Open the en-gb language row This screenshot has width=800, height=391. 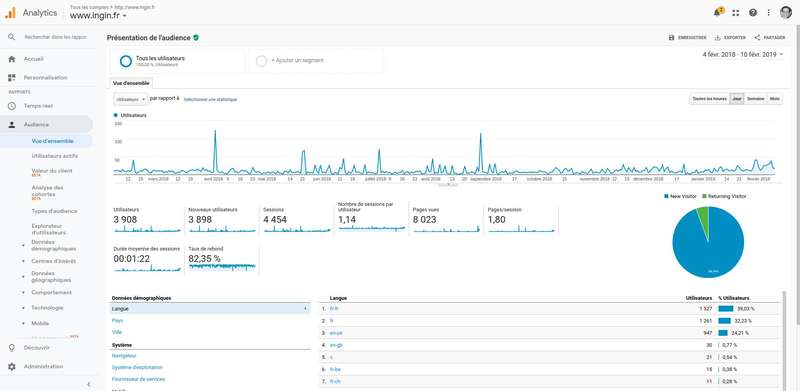549,345
